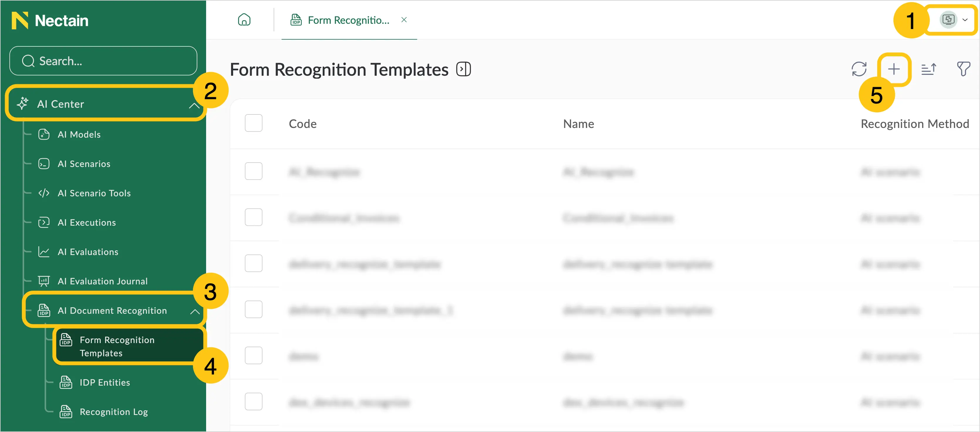Open the filter funnel icon
This screenshot has width=980, height=432.
[963, 69]
